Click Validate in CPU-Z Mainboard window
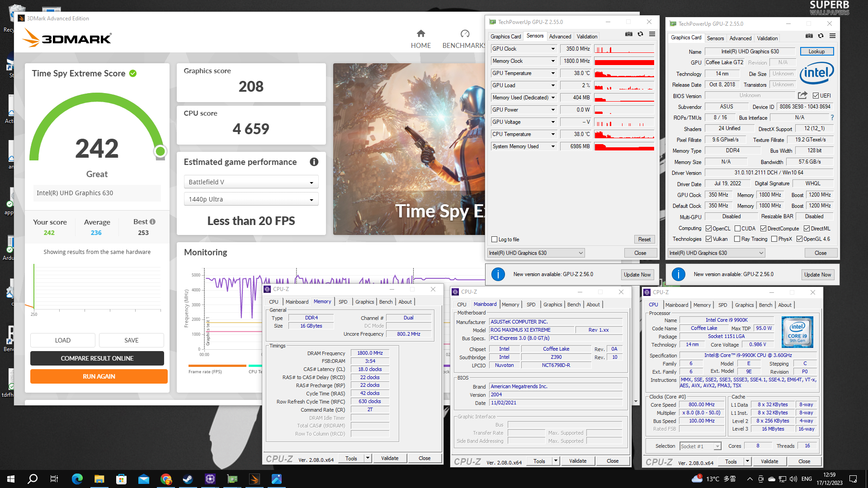 click(x=578, y=461)
